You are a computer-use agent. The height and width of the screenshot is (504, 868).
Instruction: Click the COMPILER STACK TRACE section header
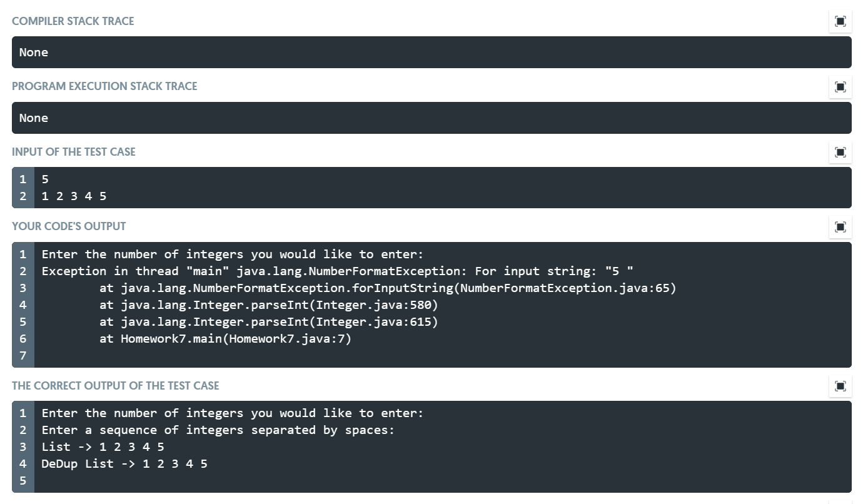click(73, 21)
